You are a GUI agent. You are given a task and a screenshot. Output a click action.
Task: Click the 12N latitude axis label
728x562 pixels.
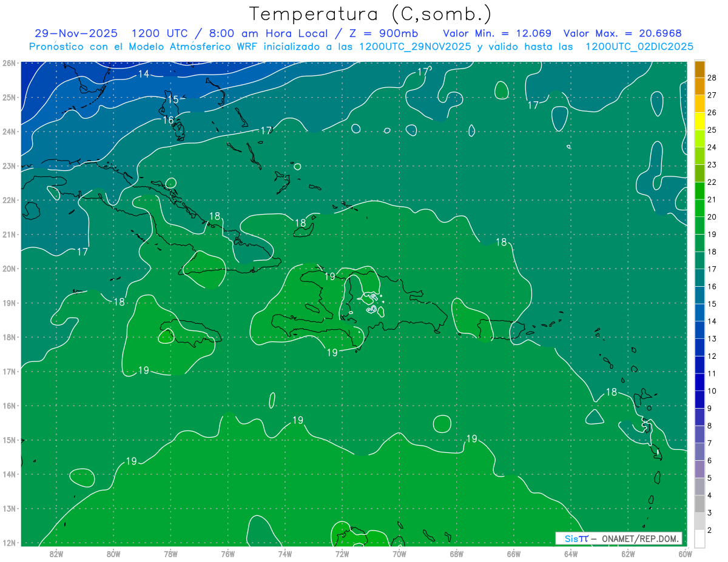click(8, 543)
